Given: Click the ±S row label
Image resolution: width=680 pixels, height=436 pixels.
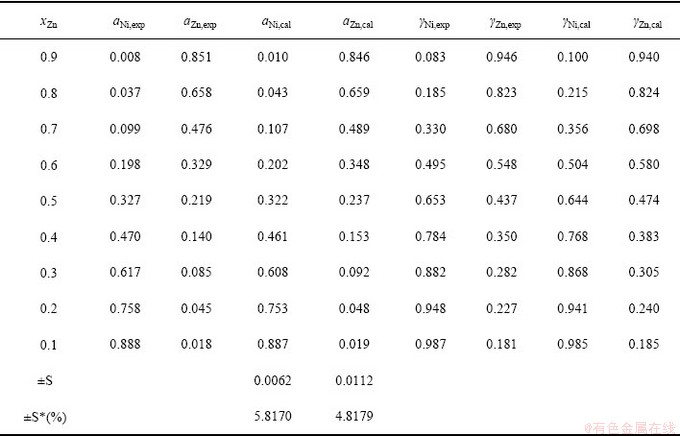Looking at the screenshot, I should tap(45, 380).
